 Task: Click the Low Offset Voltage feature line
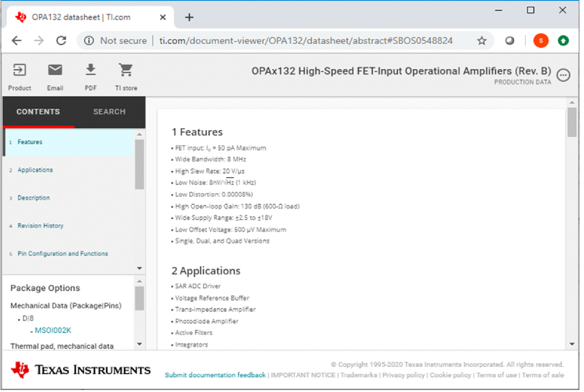(231, 230)
